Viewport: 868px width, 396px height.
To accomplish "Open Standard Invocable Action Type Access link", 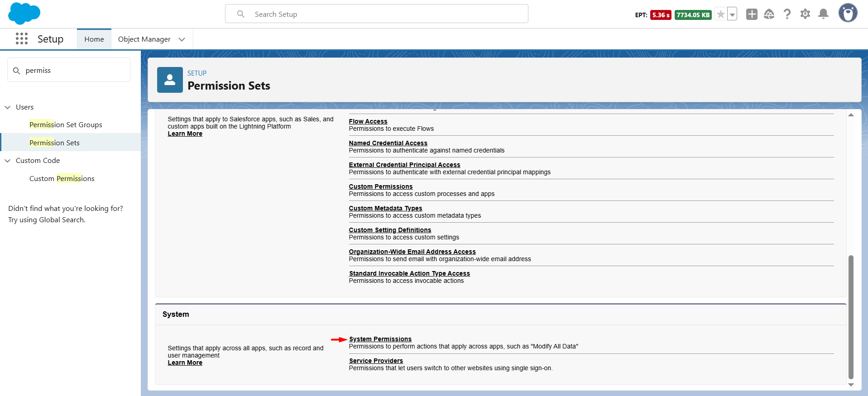I will point(409,273).
